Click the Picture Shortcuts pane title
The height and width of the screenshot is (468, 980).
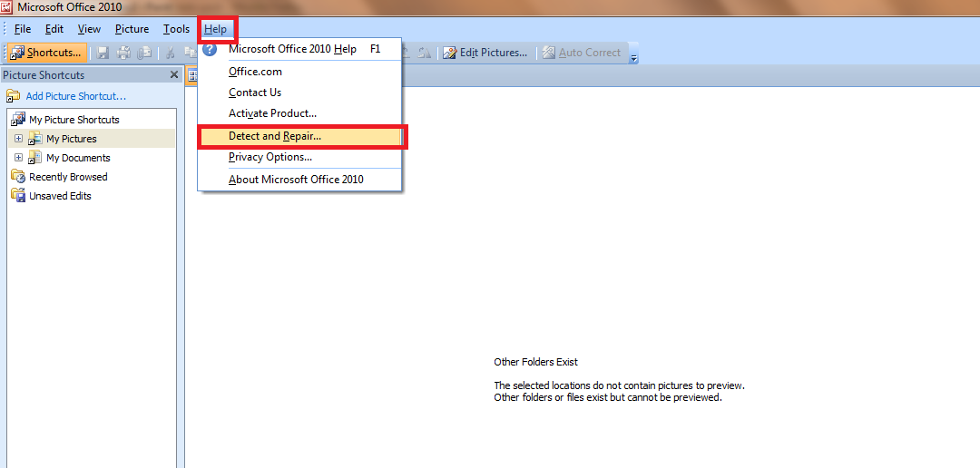pyautogui.click(x=44, y=75)
